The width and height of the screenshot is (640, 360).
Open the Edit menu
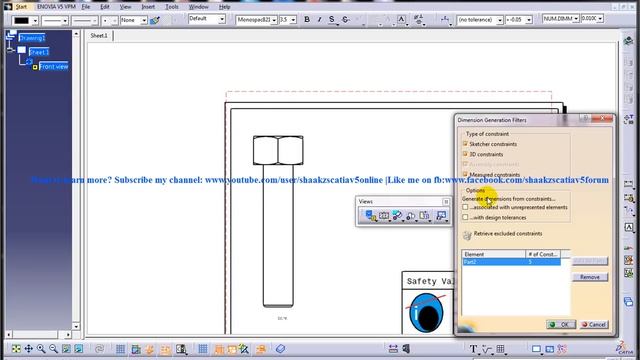105,7
